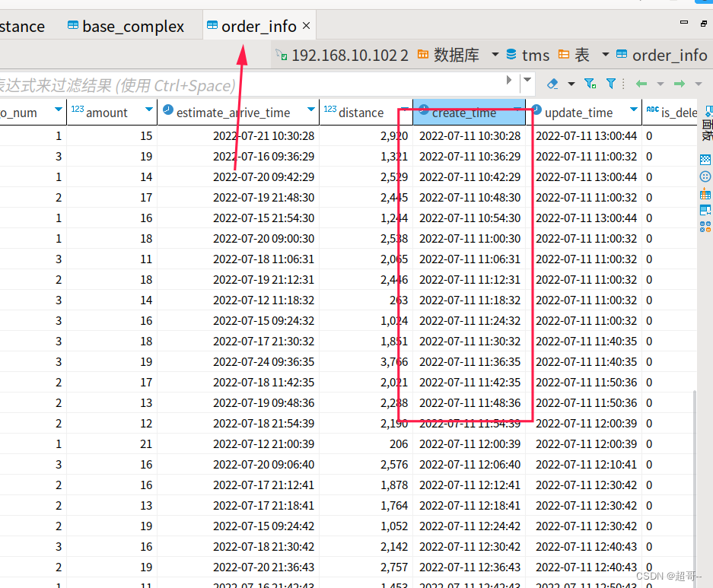Screen dimensions: 713x588
Task: Restore the editor area panel
Action: [x=704, y=23]
